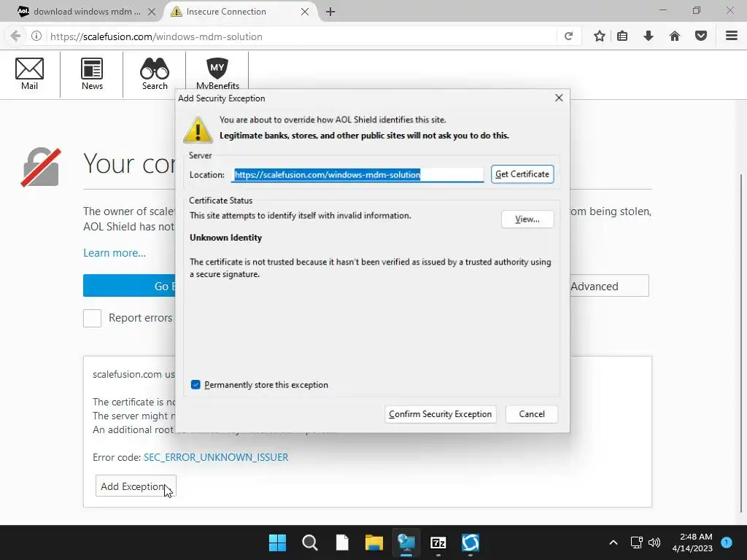Click the site information icon in address bar
The height and width of the screenshot is (560, 747).
pos(36,36)
